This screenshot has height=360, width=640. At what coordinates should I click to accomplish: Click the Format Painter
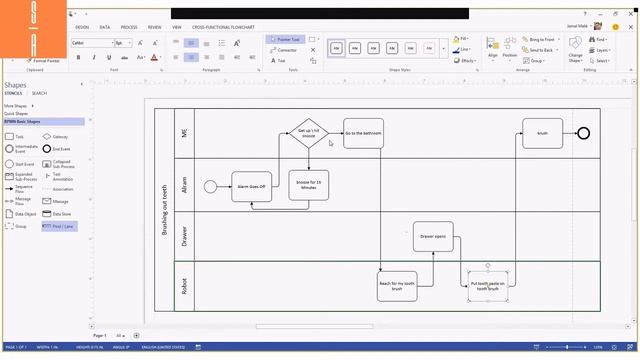(x=43, y=60)
